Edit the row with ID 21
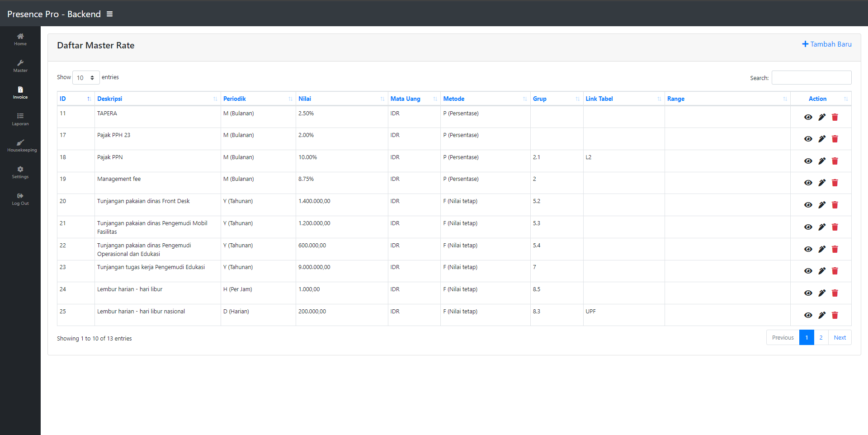Image resolution: width=868 pixels, height=435 pixels. click(822, 227)
